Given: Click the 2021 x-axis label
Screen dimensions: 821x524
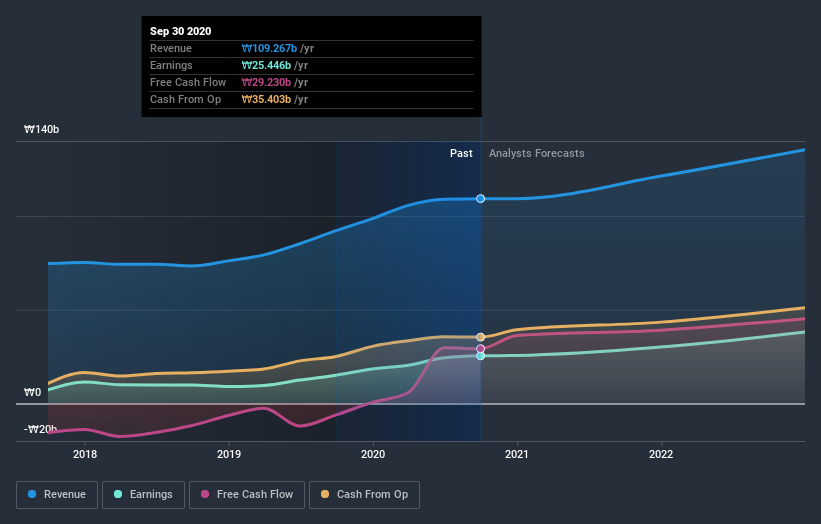Looking at the screenshot, I should click(517, 454).
